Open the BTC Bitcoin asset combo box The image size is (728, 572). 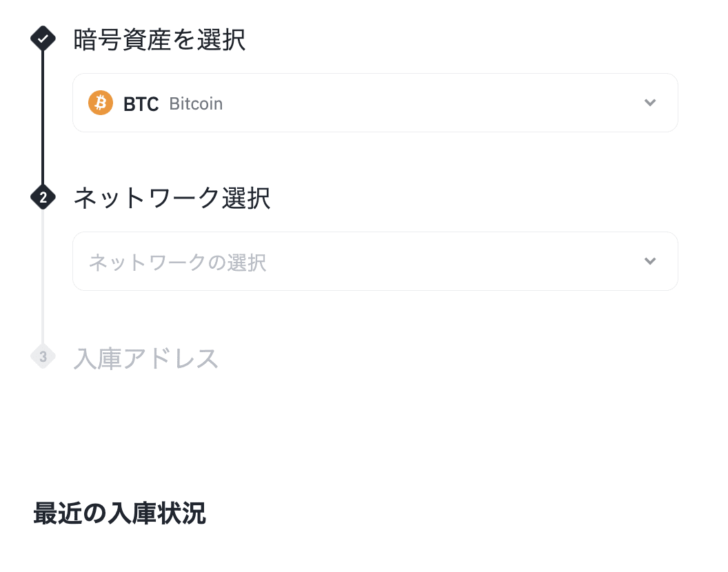[x=375, y=103]
